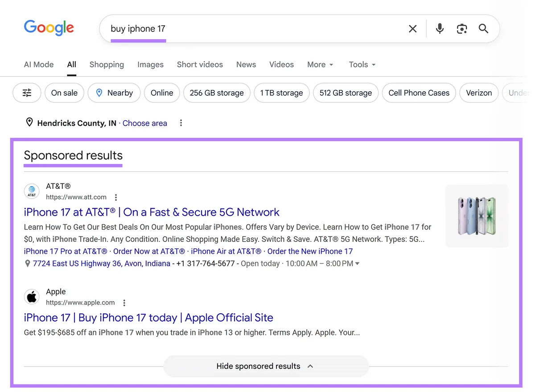
Task: Expand AT&T store opening hours arrow
Action: click(357, 264)
